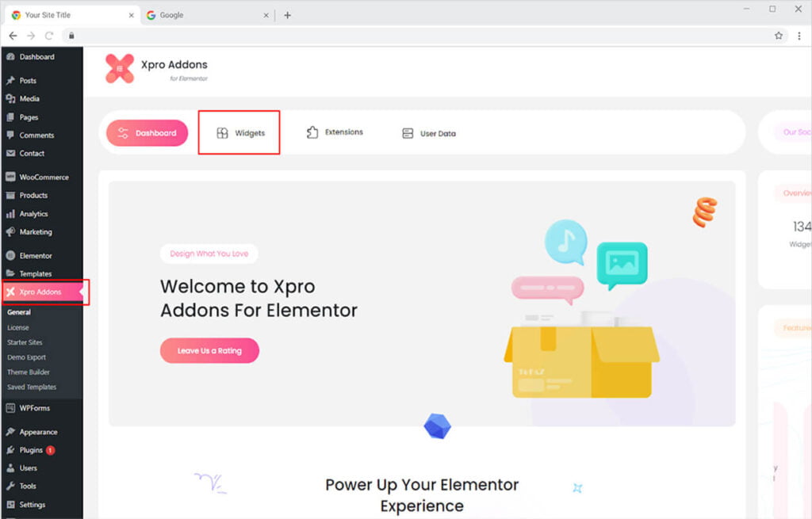The height and width of the screenshot is (519, 812).
Task: Click the Media library sidebar icon
Action: (10, 99)
